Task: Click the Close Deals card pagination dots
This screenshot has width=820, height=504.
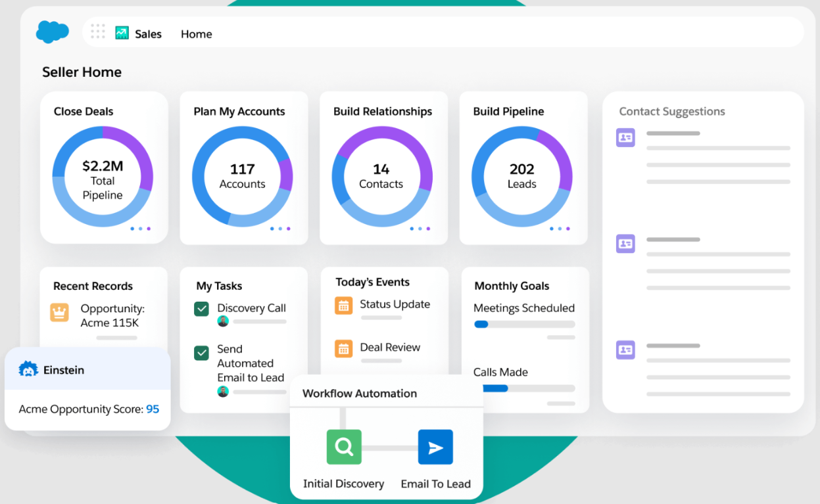Action: [141, 229]
